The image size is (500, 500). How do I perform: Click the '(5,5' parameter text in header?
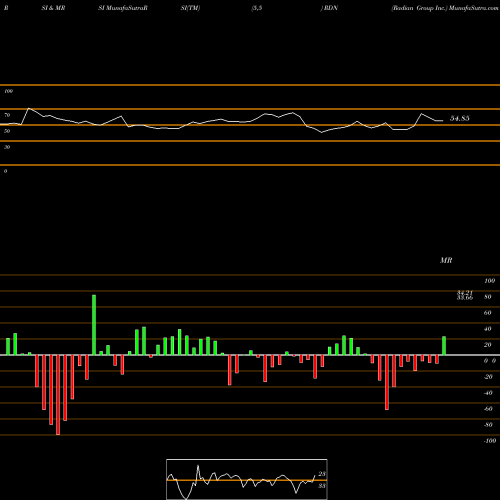pos(257,8)
